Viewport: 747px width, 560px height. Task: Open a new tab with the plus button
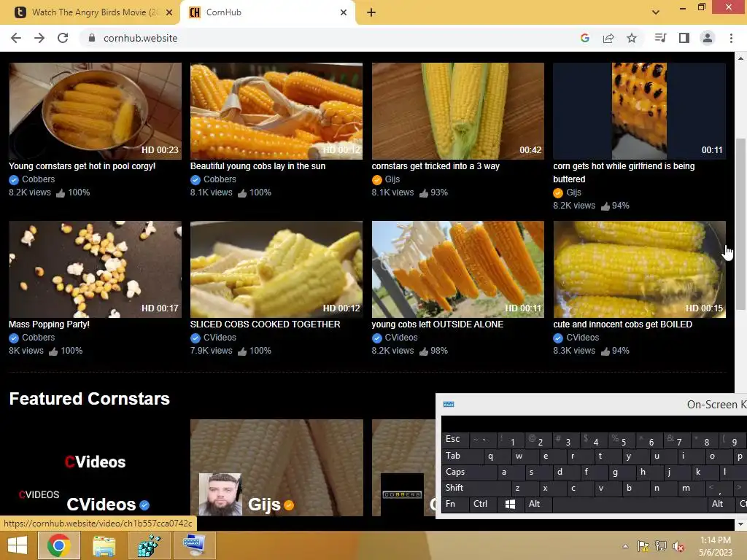[371, 13]
